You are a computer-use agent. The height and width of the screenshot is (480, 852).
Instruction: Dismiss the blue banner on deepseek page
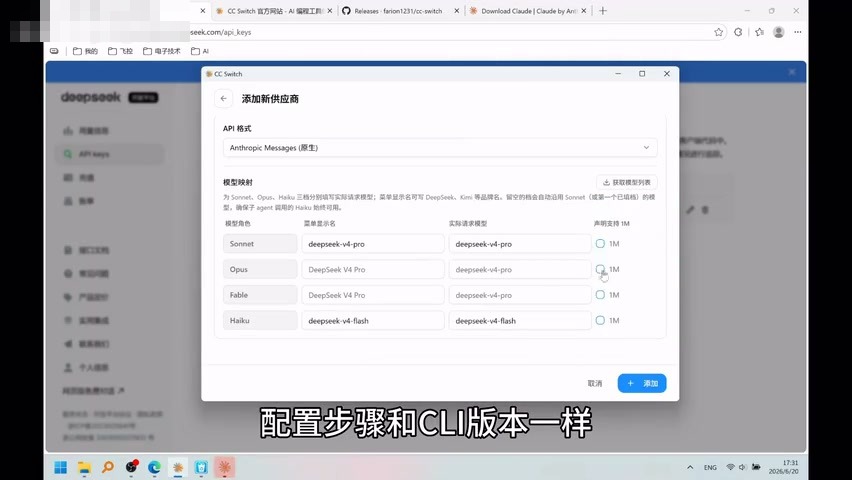coord(792,72)
